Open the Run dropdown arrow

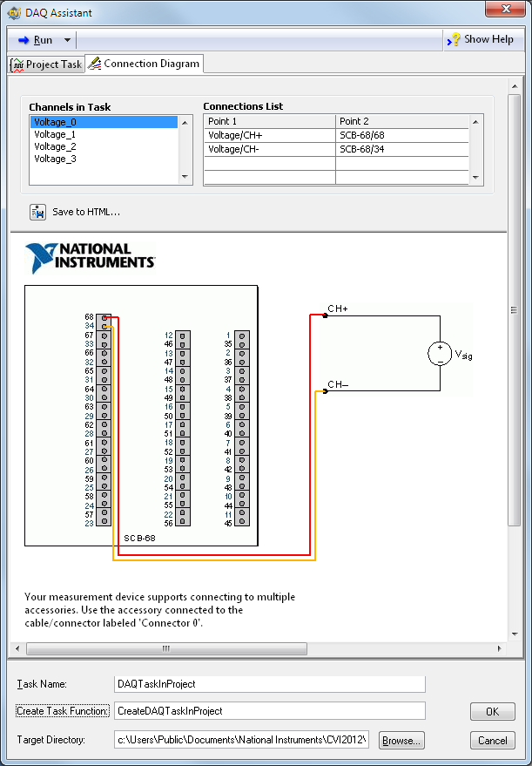click(x=67, y=40)
